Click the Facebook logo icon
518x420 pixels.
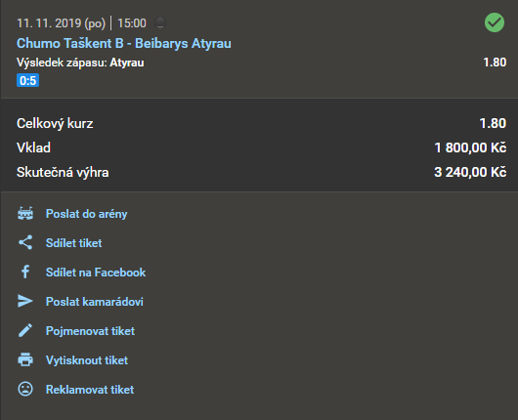pos(25,273)
